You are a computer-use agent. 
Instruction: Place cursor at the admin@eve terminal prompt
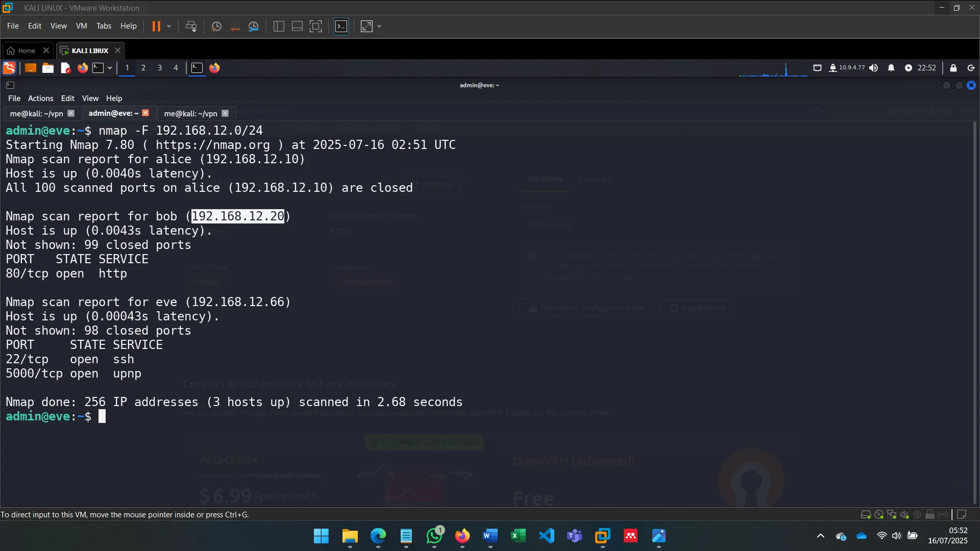click(x=102, y=416)
